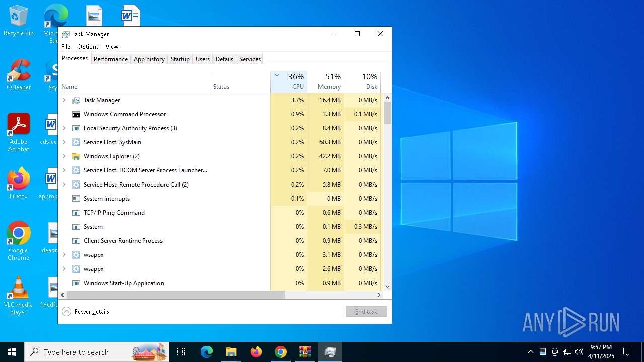The height and width of the screenshot is (362, 644).
Task: Sort processes by Status column
Action: (x=240, y=82)
